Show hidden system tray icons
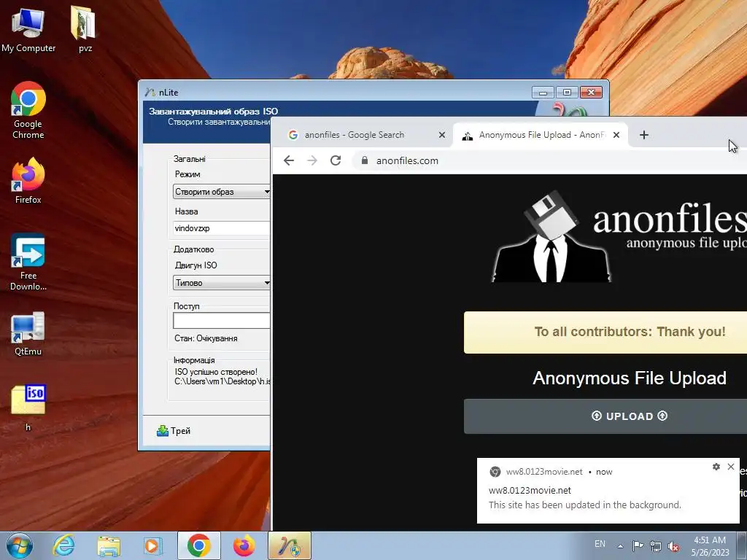The width and height of the screenshot is (747, 560). (x=620, y=546)
